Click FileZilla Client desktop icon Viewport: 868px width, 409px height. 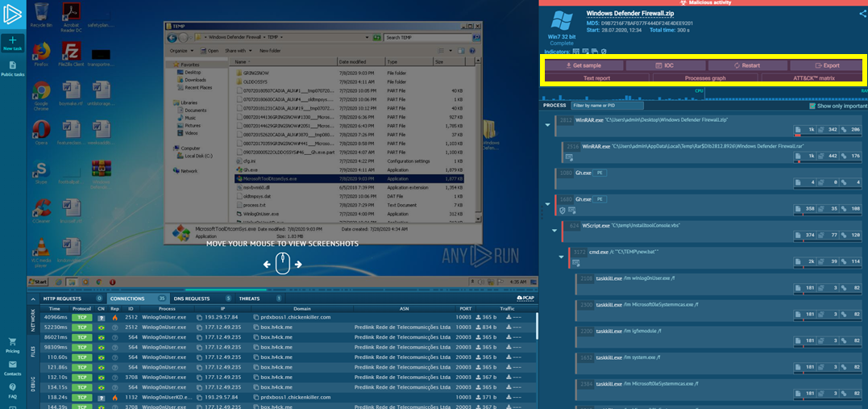71,55
